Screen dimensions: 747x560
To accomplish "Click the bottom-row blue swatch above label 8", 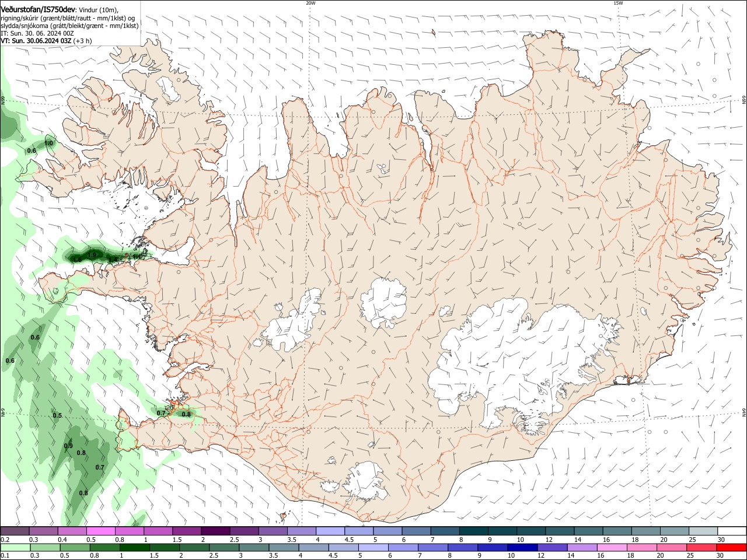I will [463, 548].
